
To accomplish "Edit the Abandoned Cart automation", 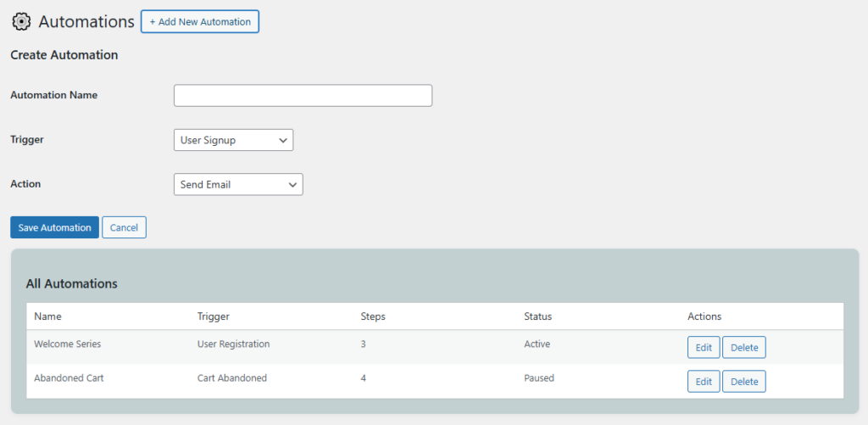I will point(704,382).
